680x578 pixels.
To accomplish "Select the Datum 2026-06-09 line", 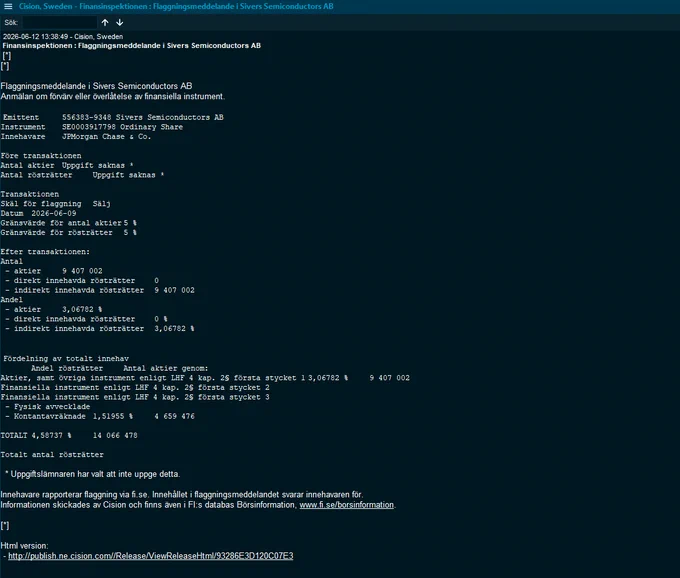I will 39,213.
